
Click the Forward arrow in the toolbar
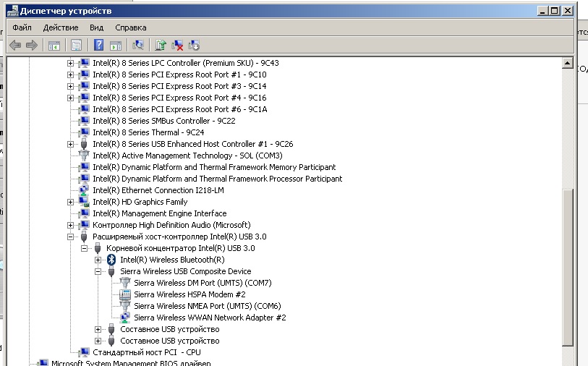(31, 46)
